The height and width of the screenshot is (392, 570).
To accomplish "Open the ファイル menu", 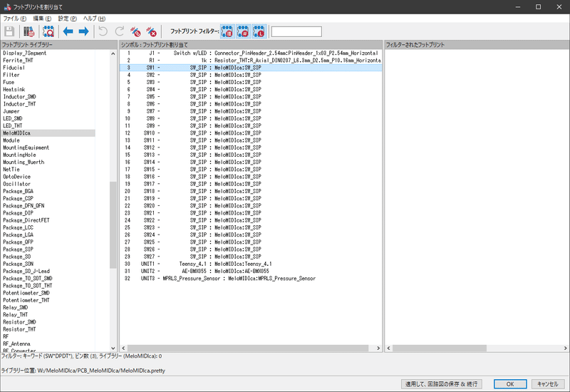I will point(15,19).
